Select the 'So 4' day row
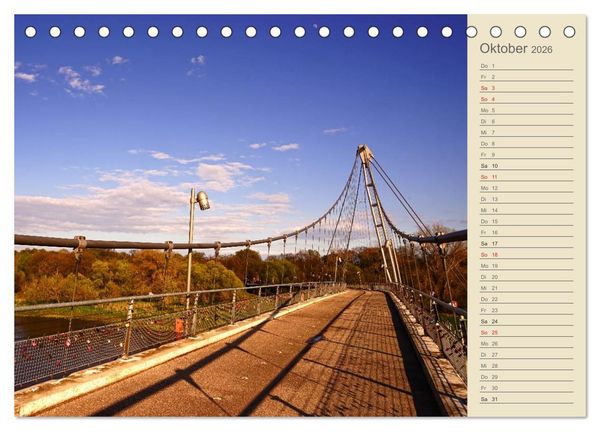Screen dimensions: 600x431 (x=527, y=99)
